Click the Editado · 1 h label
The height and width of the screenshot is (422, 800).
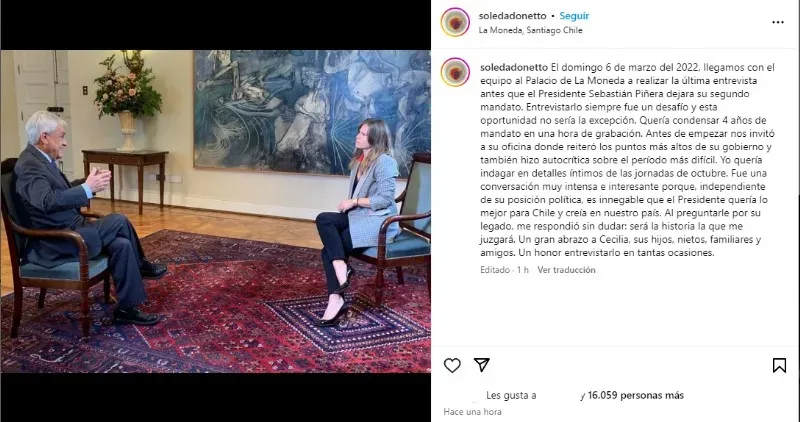(x=504, y=270)
